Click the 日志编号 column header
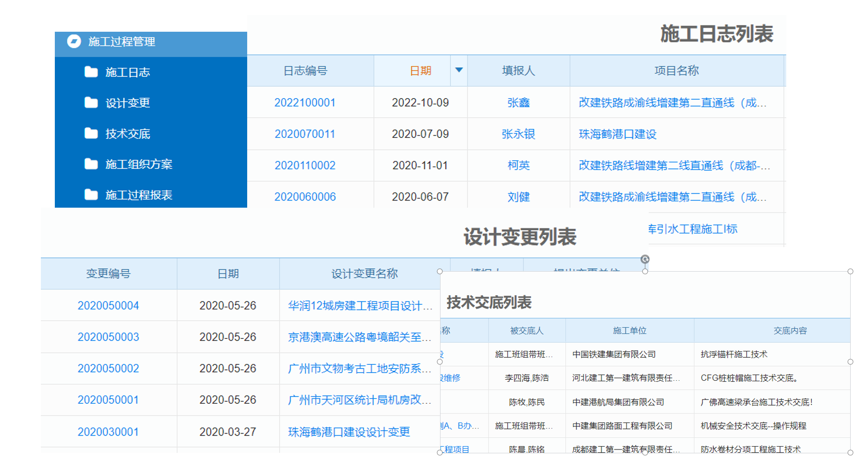The height and width of the screenshot is (474, 868). tap(305, 71)
